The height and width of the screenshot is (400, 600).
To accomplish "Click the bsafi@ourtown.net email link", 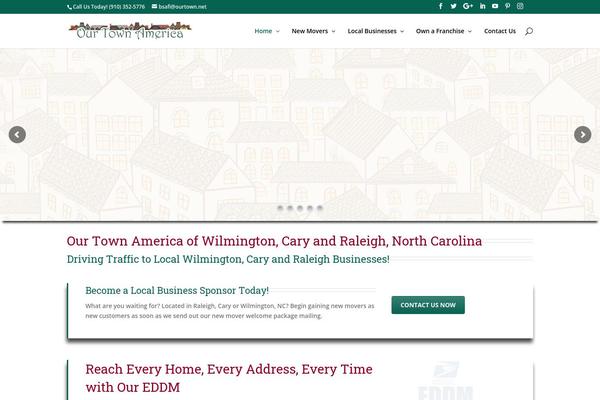I will coord(183,7).
